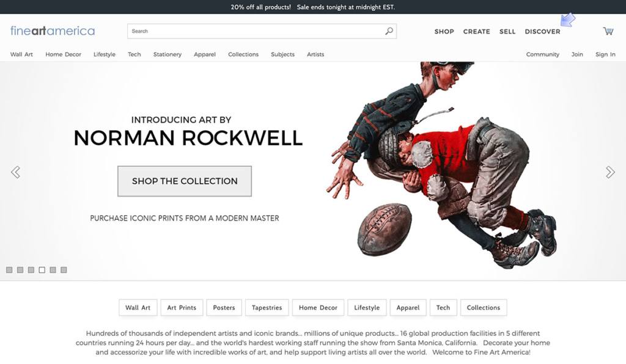This screenshot has height=364, width=626.
Task: Go to previous slide with left arrow
Action: pyautogui.click(x=15, y=172)
